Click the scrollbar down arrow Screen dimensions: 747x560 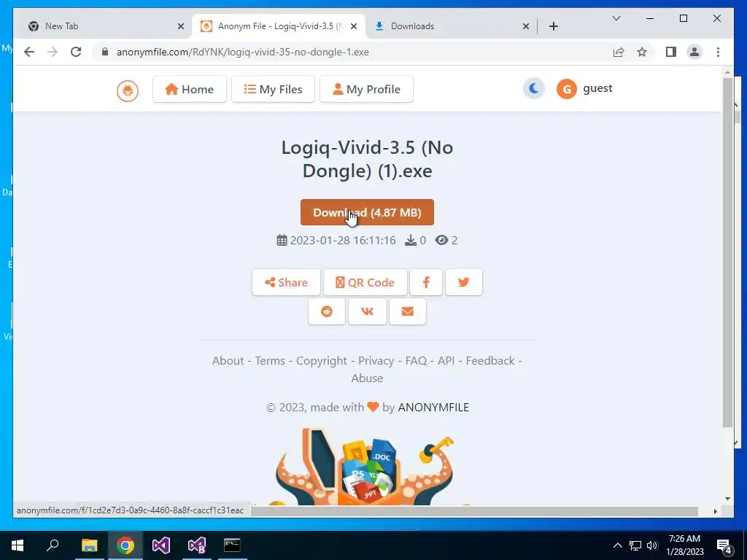tap(727, 499)
